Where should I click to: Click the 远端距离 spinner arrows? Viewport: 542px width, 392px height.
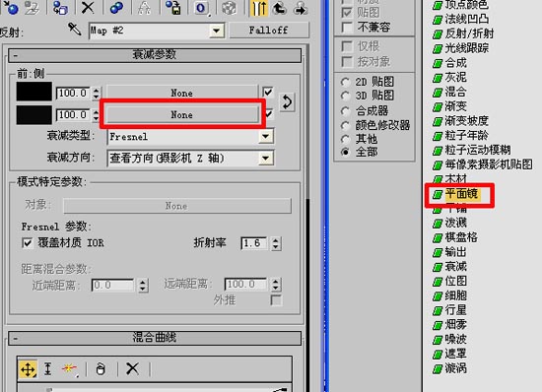coord(276,285)
